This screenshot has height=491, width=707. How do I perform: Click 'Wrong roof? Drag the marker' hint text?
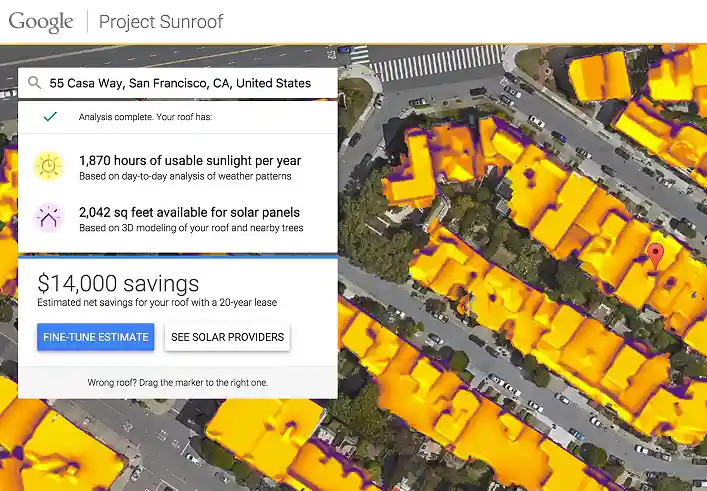[178, 383]
